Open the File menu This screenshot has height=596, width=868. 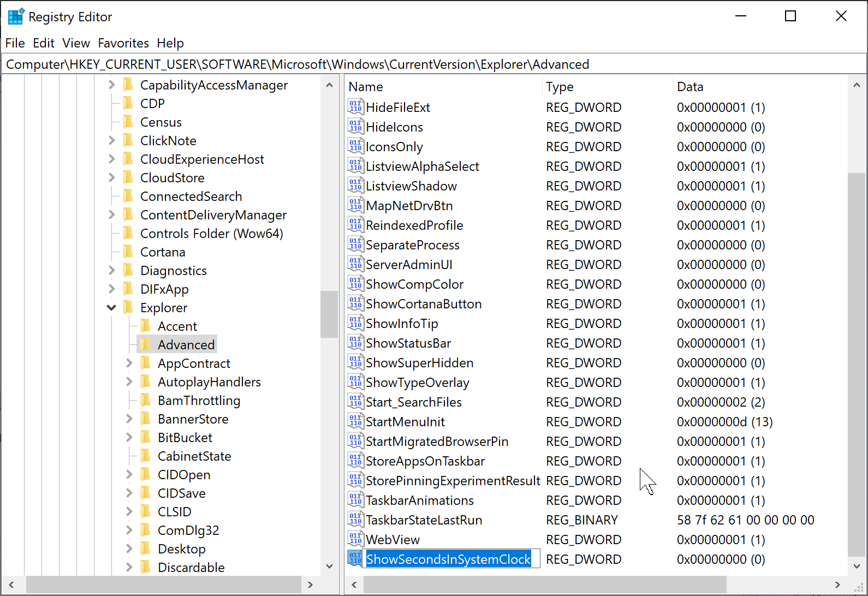tap(15, 43)
